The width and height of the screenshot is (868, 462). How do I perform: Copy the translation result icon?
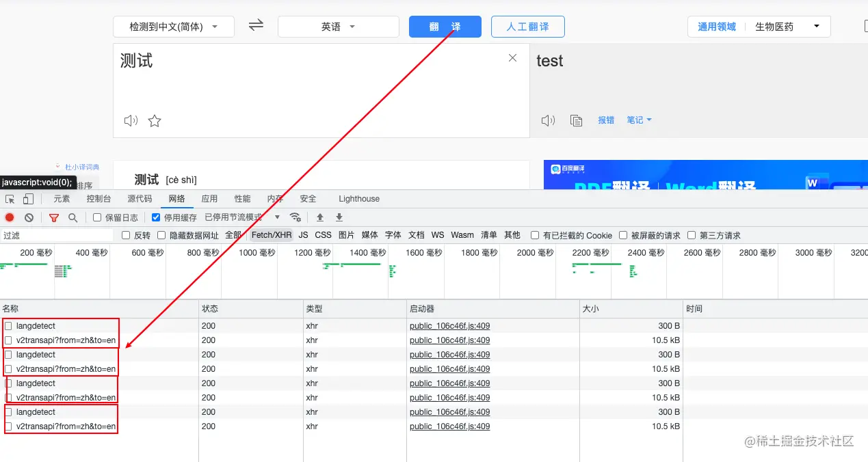coord(576,121)
